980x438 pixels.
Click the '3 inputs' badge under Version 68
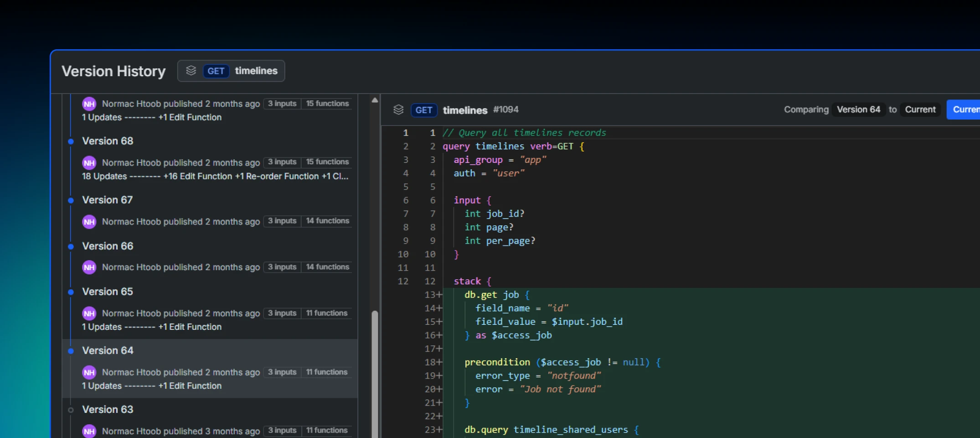coord(282,162)
